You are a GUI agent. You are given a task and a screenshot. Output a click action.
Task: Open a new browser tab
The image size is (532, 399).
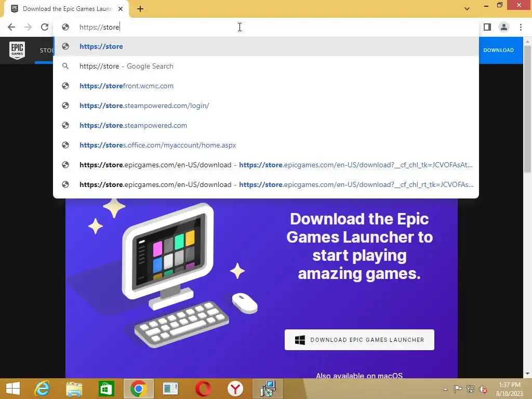click(x=140, y=9)
